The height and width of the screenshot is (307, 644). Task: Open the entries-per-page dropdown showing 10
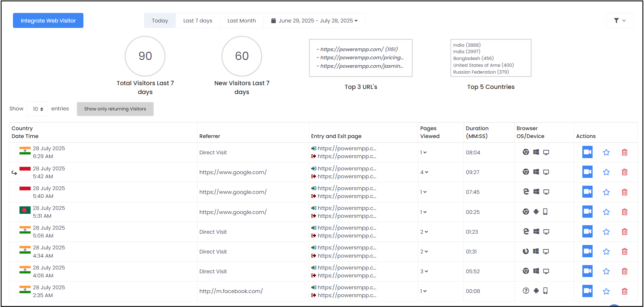coord(37,109)
